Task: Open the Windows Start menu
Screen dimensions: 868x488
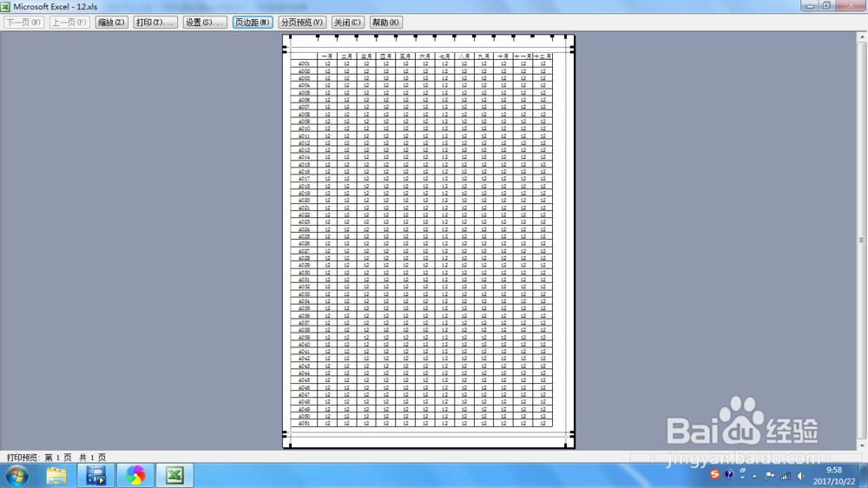Action: pos(17,475)
